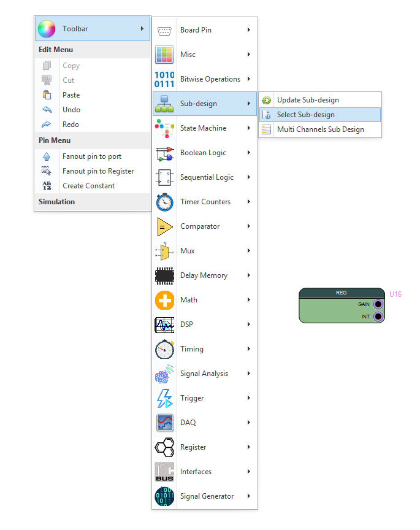
Task: Click the Signal Analysis cluster icon
Action: click(164, 374)
